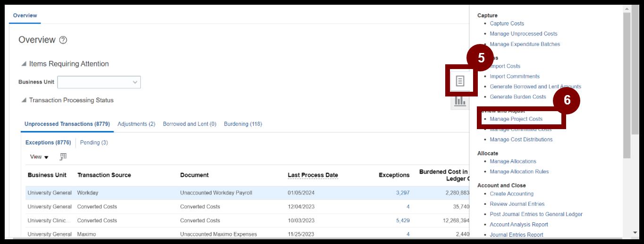Select the 01/05/2024 date cell
Viewport: 644px width, 244px height.
tap(301, 193)
